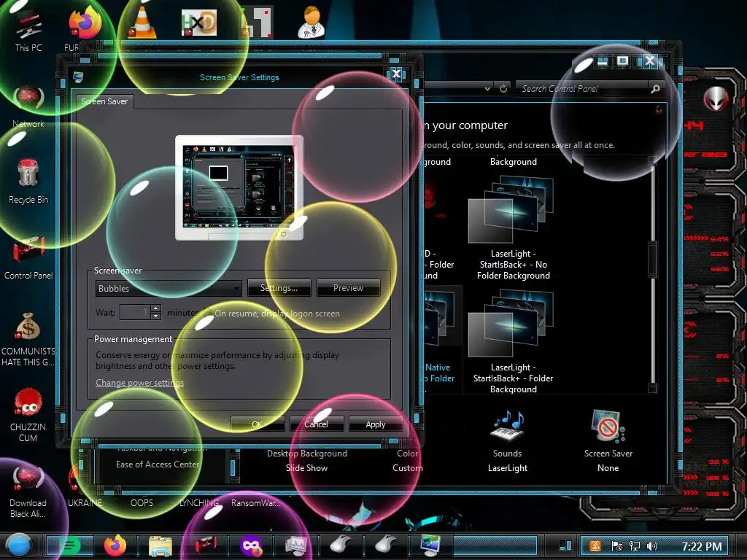Select LaserLight StartIsBack+ No Folder Background theme
The width and height of the screenshot is (747, 560).
pos(513,227)
